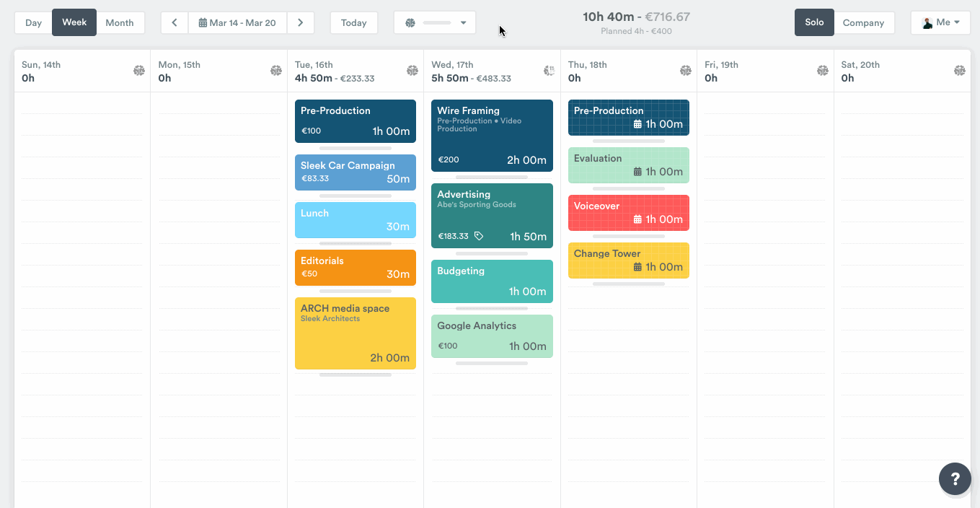Expand the brain filter dropdown in the toolbar
Viewport: 980px width, 508px height.
[434, 22]
